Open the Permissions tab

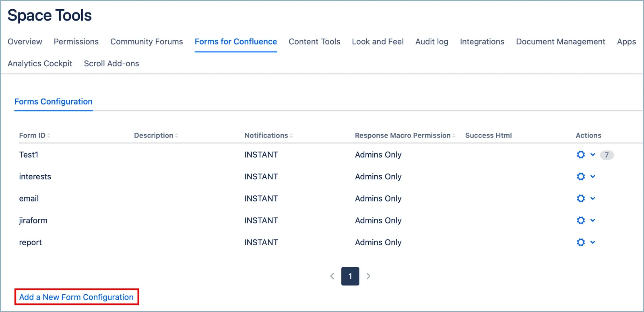click(x=76, y=42)
